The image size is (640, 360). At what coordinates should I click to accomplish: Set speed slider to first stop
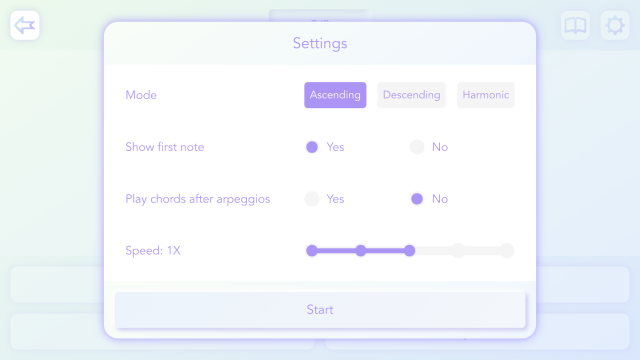pyautogui.click(x=312, y=251)
